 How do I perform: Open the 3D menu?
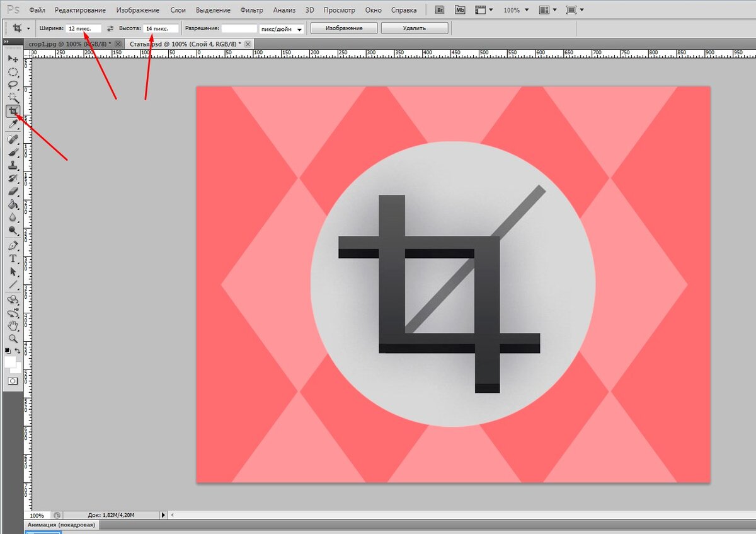pos(309,11)
